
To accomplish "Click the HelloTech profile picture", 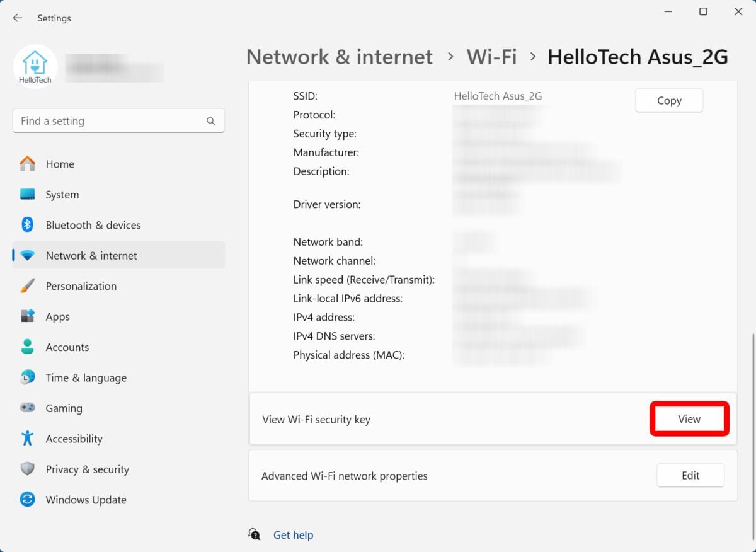I will 35,66.
